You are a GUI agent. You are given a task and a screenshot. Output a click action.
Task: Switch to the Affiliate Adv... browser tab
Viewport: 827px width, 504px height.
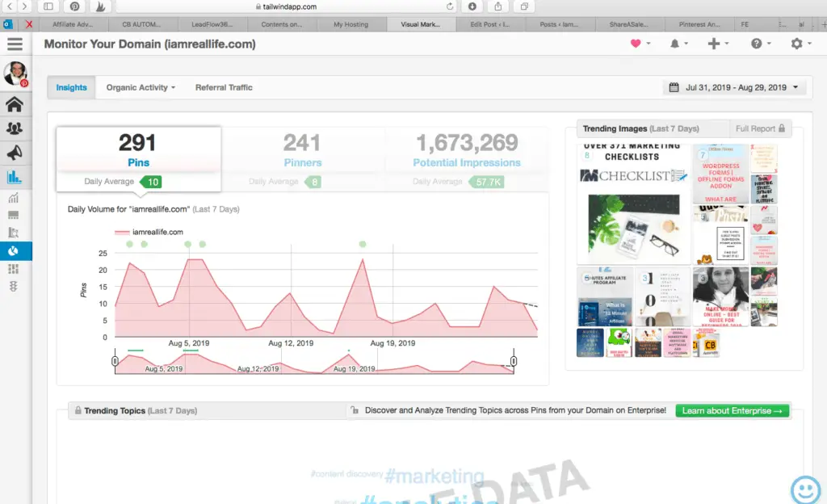coord(73,24)
